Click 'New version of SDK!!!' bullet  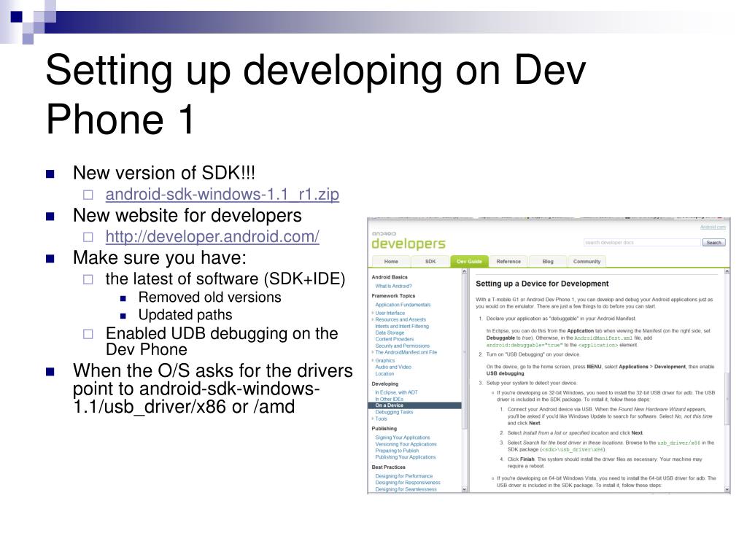164,173
